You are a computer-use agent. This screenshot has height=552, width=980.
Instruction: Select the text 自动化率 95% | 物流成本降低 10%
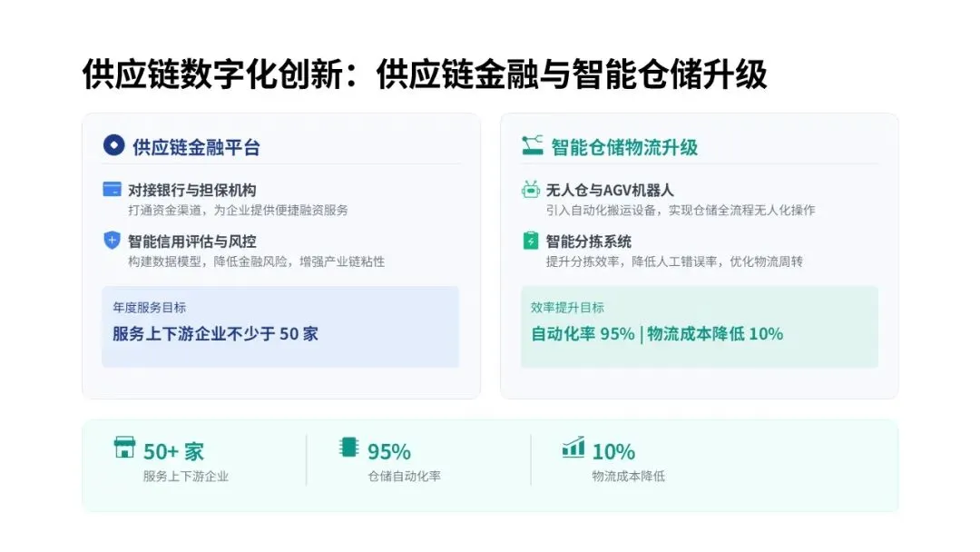tap(656, 334)
